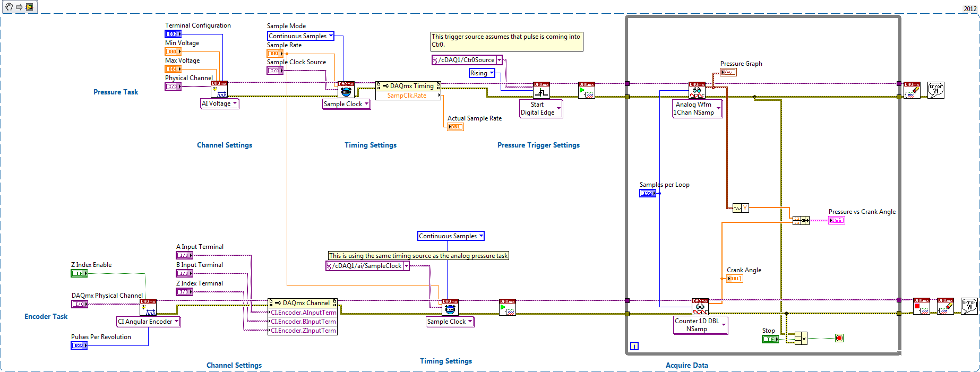Open the Counter 1D DBL NSamp selector
The height and width of the screenshot is (372, 980).
pyautogui.click(x=701, y=325)
